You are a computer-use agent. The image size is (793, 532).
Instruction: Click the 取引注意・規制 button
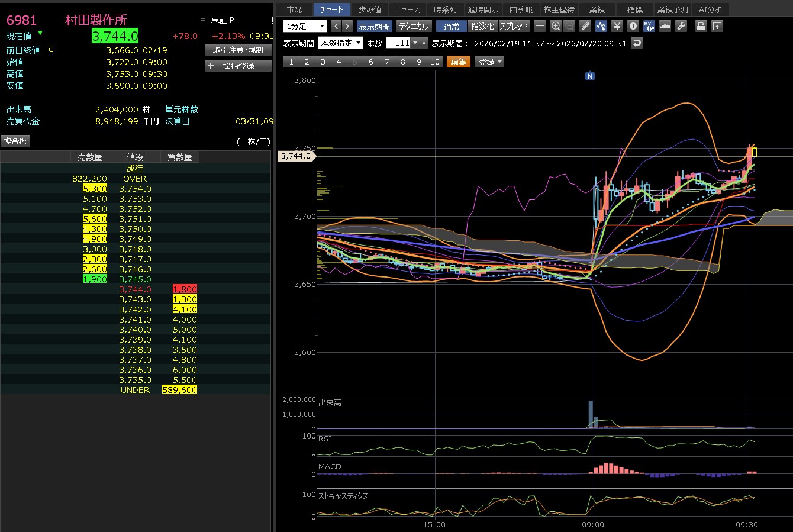[238, 50]
